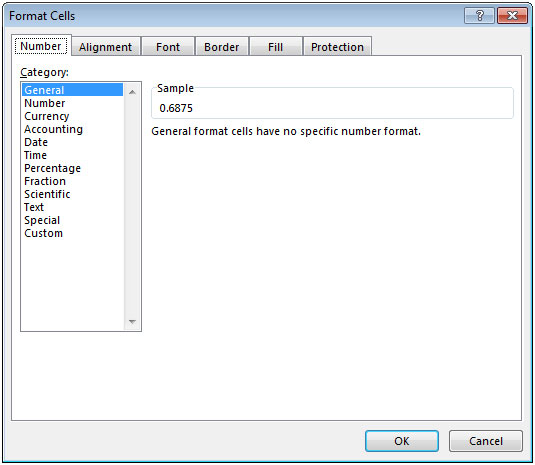The height and width of the screenshot is (465, 535).
Task: Click the category list scroll down arrow
Action: (x=132, y=321)
